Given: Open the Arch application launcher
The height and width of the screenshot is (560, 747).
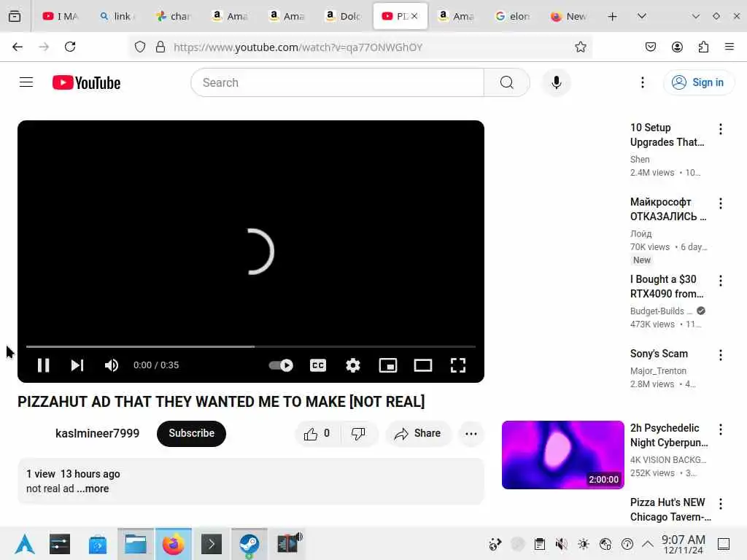Looking at the screenshot, I should tap(24, 544).
